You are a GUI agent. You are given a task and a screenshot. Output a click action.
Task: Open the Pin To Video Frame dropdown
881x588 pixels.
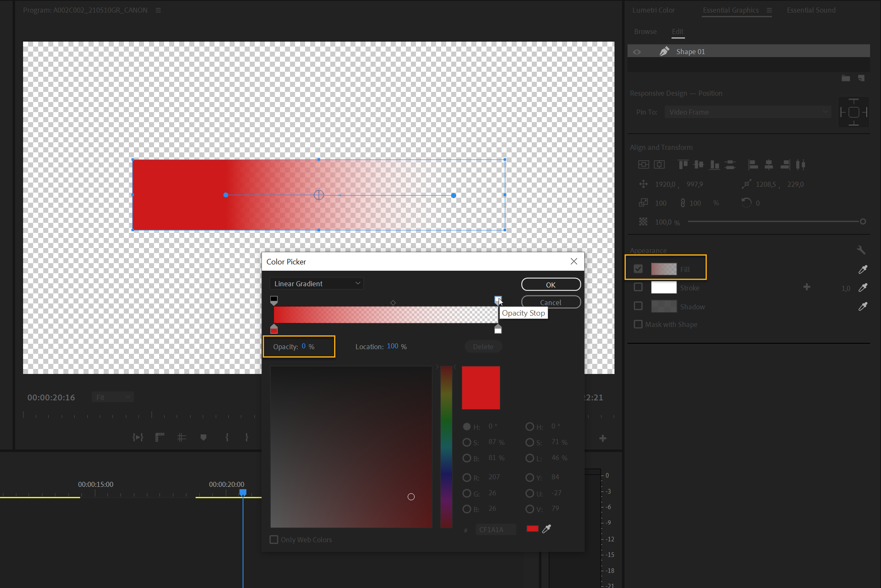(747, 112)
